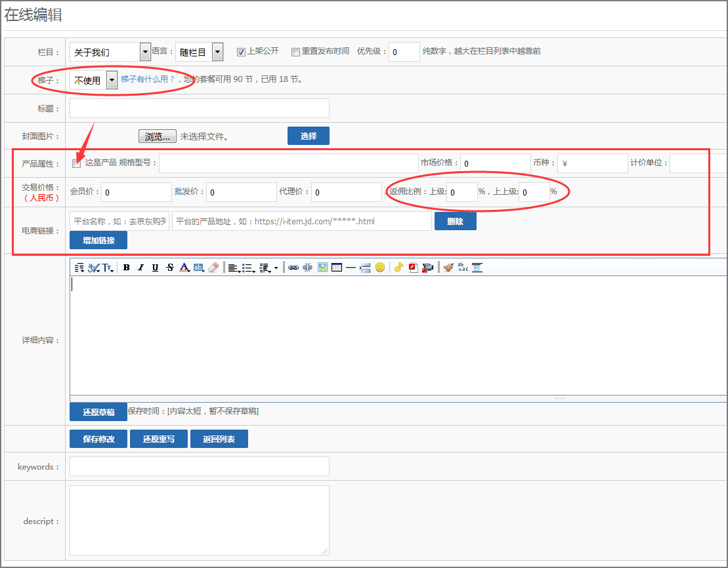
Task: Click the 返回列表 button
Action: (219, 439)
